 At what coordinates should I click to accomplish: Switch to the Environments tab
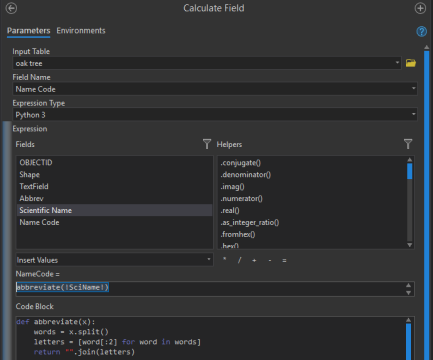(81, 31)
